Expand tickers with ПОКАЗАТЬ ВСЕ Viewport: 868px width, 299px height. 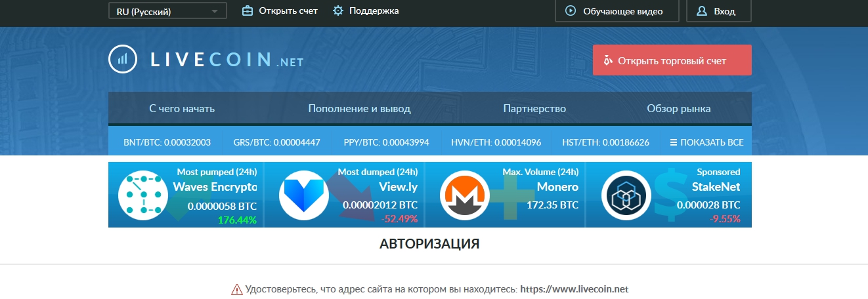coord(706,142)
